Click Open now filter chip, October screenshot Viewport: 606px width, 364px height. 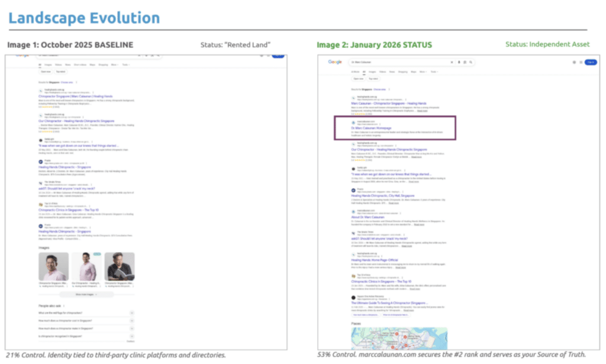click(x=46, y=72)
